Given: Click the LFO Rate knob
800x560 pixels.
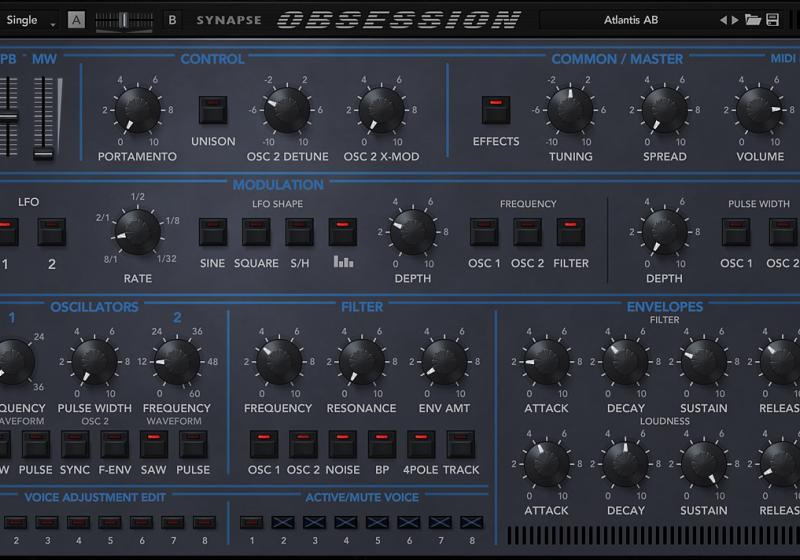Looking at the screenshot, I should coord(138,232).
